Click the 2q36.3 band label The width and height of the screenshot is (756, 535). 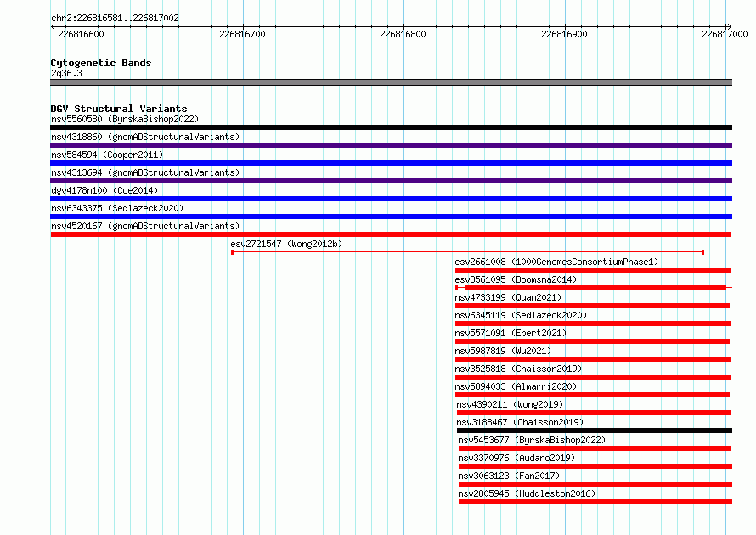point(66,73)
